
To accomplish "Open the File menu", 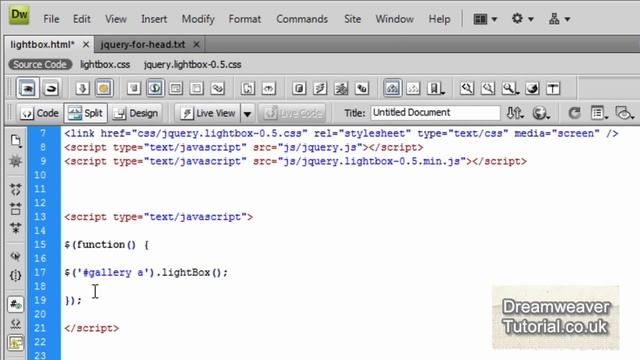I will [x=51, y=19].
